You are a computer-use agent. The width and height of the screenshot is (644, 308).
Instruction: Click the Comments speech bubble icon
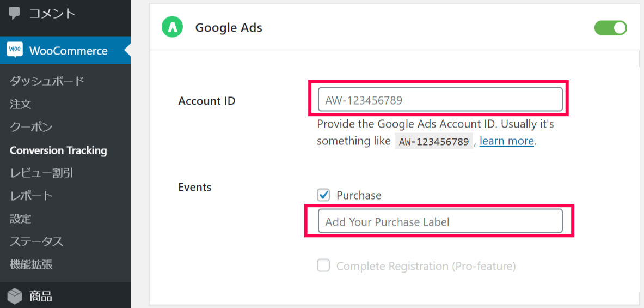15,13
